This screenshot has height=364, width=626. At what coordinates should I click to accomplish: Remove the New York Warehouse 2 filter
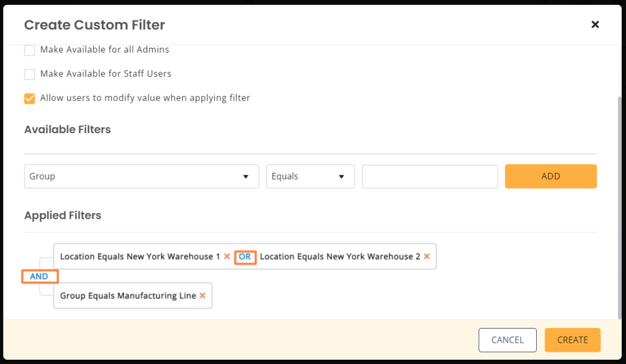tap(427, 257)
